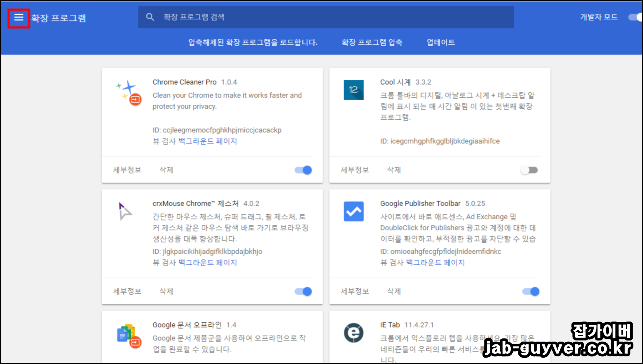Open 세부정보 for Cool 시계

355,170
